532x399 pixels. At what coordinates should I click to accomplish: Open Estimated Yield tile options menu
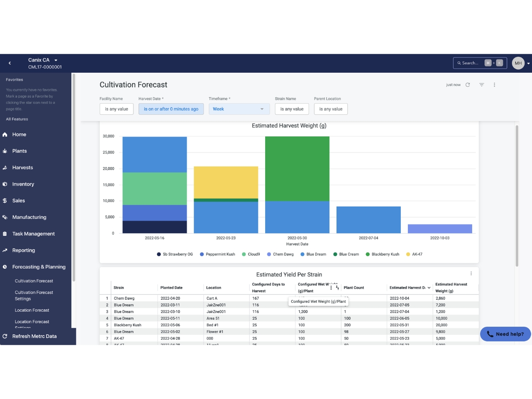pos(471,274)
